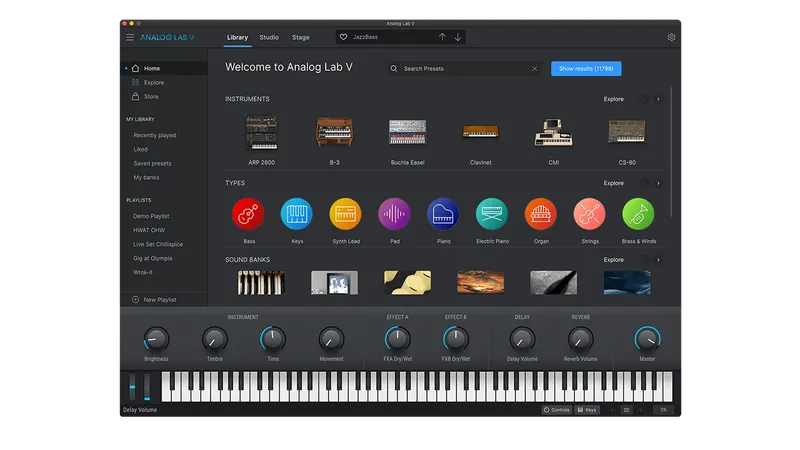Select the CS-80 instrument
800x450 pixels.
pos(627,132)
